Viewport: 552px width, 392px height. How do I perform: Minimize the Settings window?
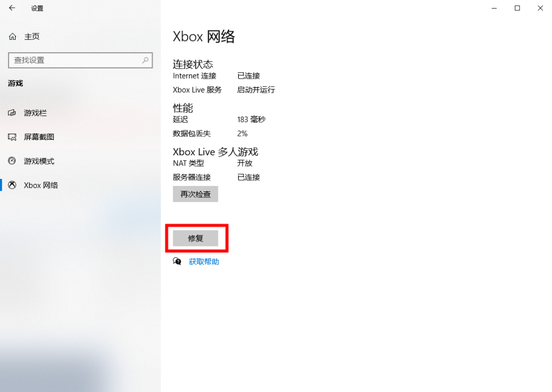pyautogui.click(x=494, y=8)
